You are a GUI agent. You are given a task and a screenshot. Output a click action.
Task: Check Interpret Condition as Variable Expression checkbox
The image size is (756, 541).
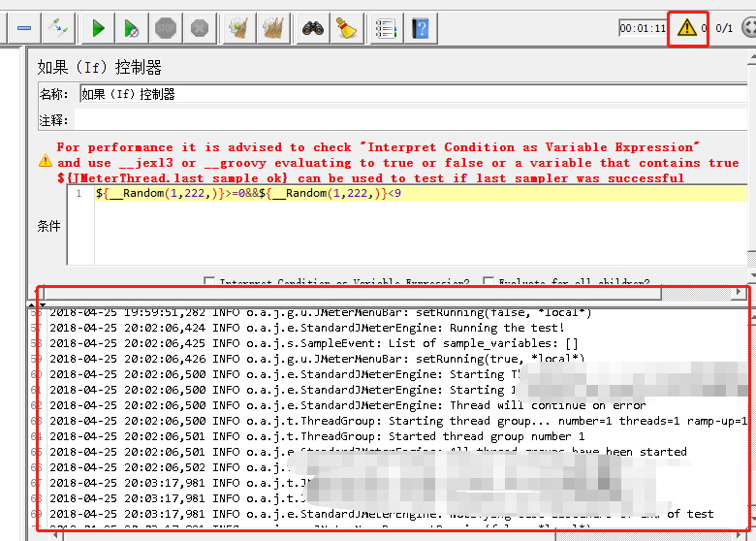(209, 281)
